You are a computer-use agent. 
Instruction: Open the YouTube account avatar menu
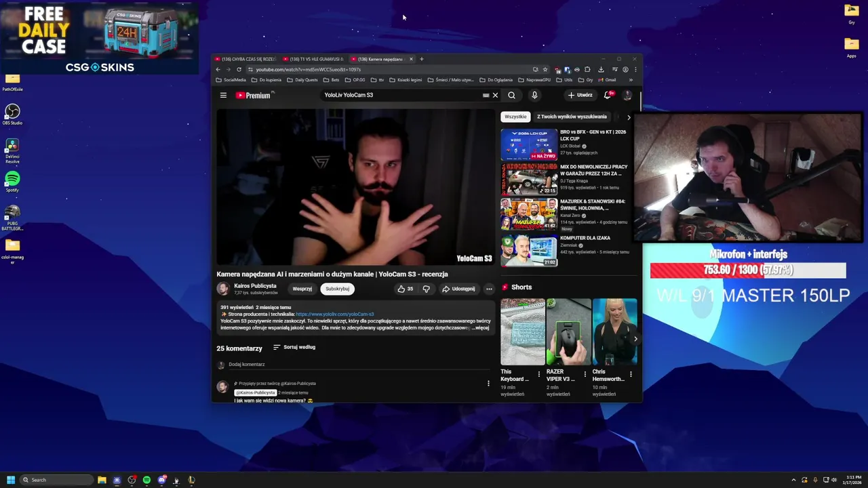pyautogui.click(x=627, y=96)
